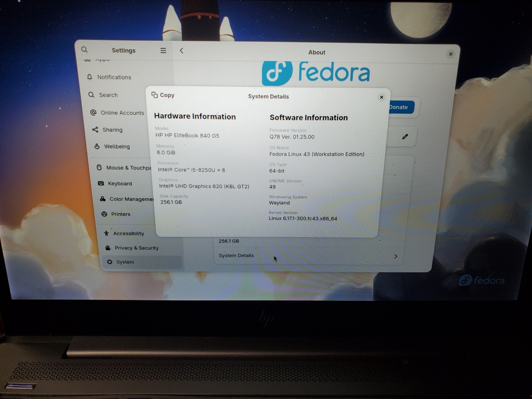Open the System Details row label

click(x=236, y=255)
